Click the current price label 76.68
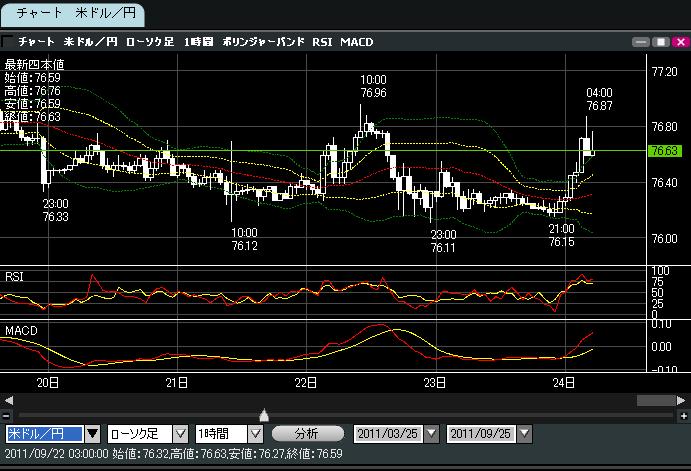The height and width of the screenshot is (471, 691). point(664,151)
